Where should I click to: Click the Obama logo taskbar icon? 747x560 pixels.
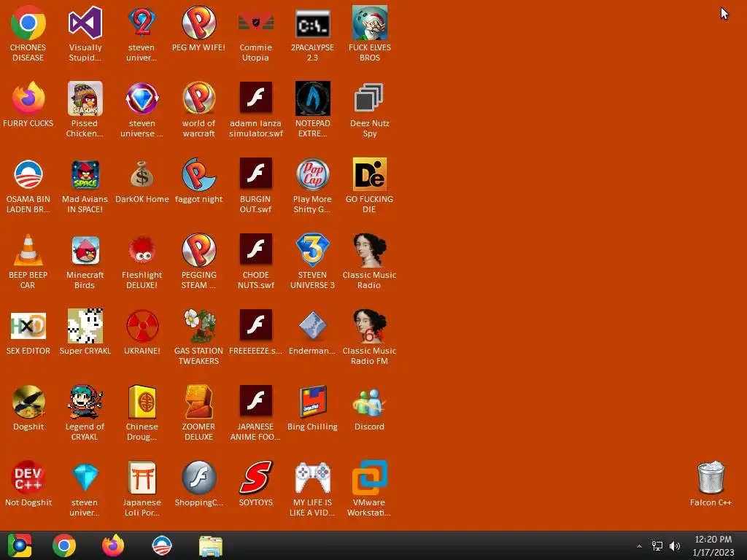tap(161, 545)
